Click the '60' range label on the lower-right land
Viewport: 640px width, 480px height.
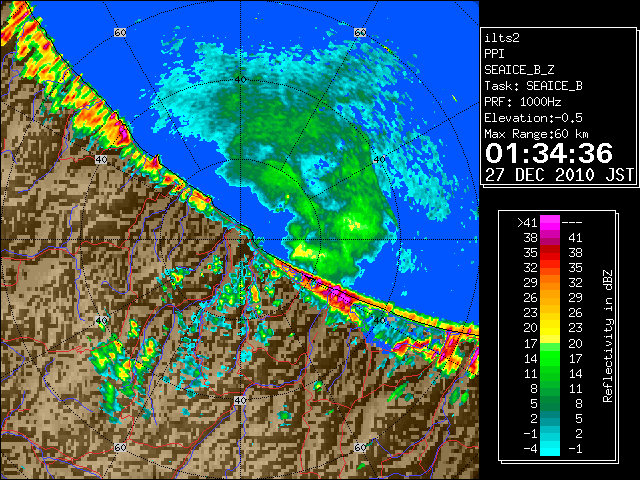pyautogui.click(x=360, y=448)
